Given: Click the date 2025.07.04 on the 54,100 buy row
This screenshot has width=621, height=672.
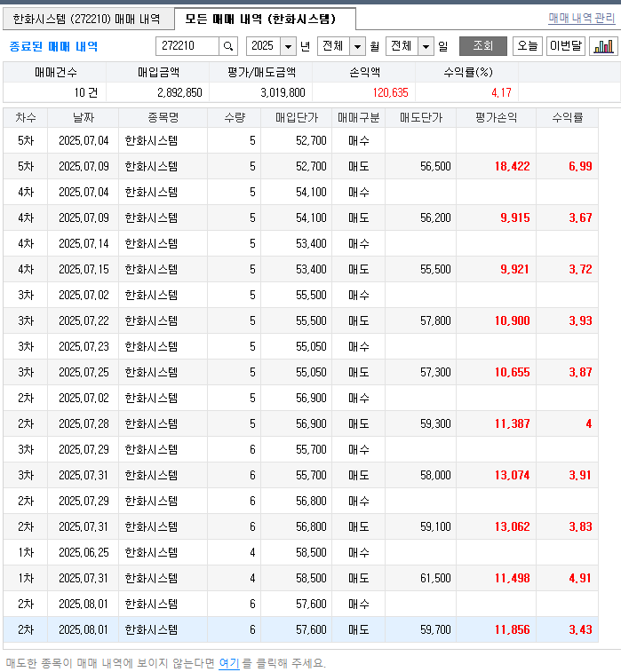Looking at the screenshot, I should [84, 192].
